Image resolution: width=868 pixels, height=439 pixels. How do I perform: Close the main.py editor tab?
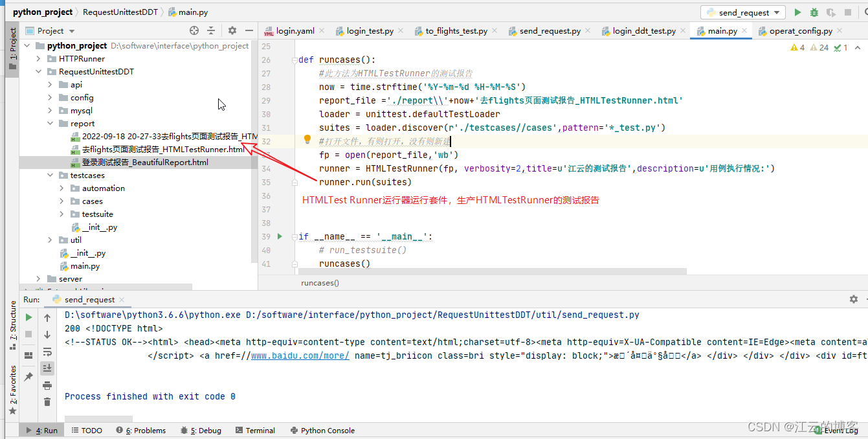coord(744,31)
